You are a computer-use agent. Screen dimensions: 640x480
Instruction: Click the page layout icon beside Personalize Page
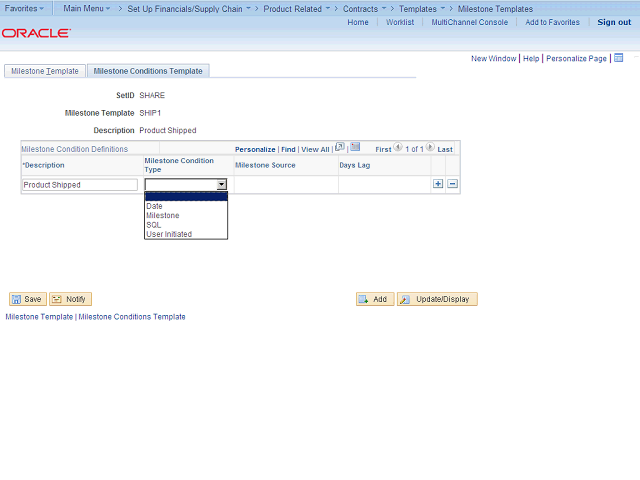tap(619, 58)
